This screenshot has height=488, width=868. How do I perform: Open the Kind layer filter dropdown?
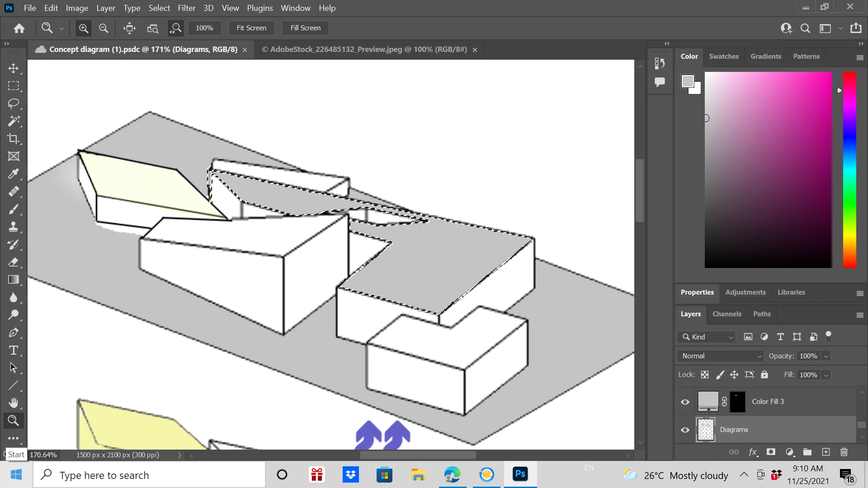[707, 337]
